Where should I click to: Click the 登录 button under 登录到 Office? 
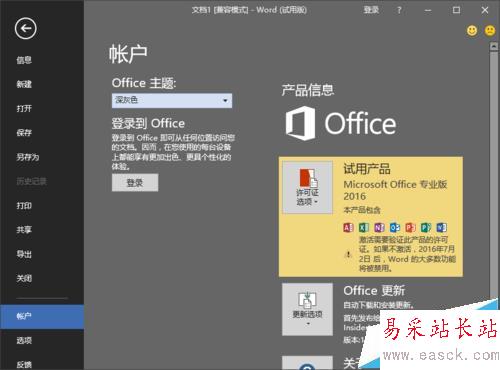(x=135, y=183)
